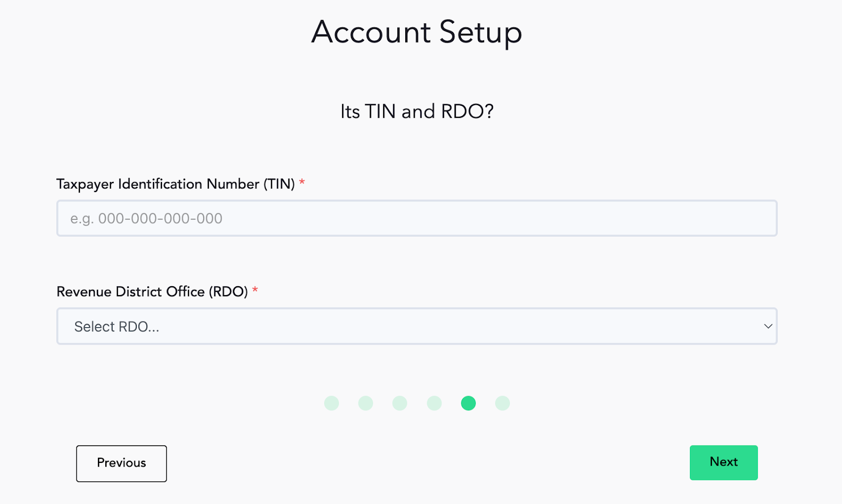Click the highlighted fifth step dot
Screen dimensions: 842x504
(468, 403)
